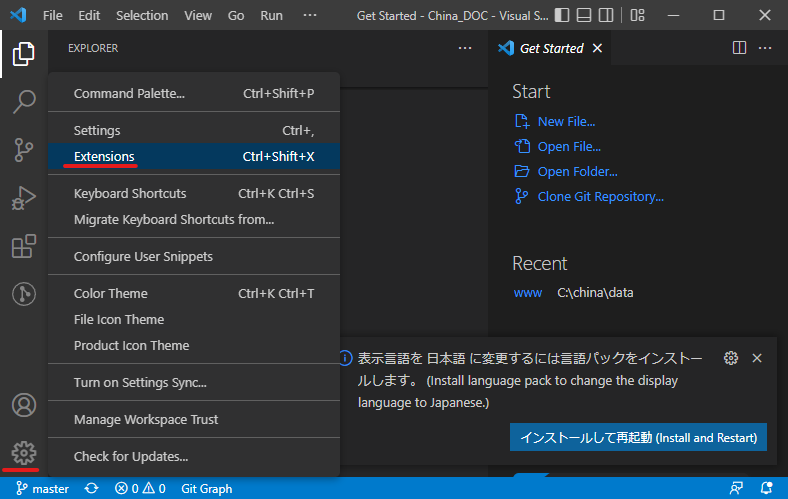Click the VS Code logo in title bar
788x499 pixels.
tap(18, 15)
